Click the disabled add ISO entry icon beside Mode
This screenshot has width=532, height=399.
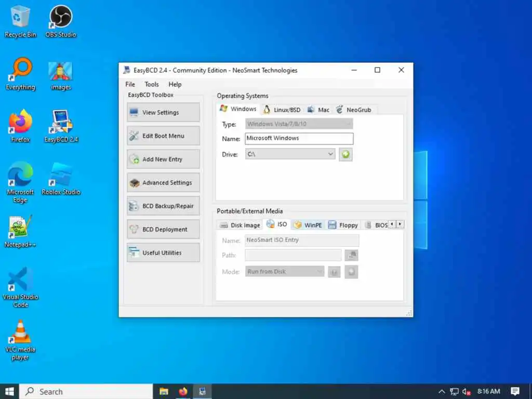351,272
